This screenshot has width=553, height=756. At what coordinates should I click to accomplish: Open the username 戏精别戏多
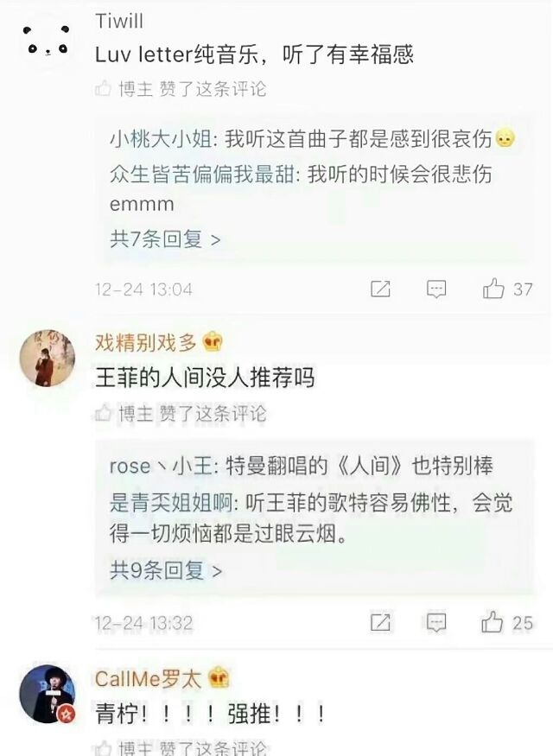pos(146,342)
